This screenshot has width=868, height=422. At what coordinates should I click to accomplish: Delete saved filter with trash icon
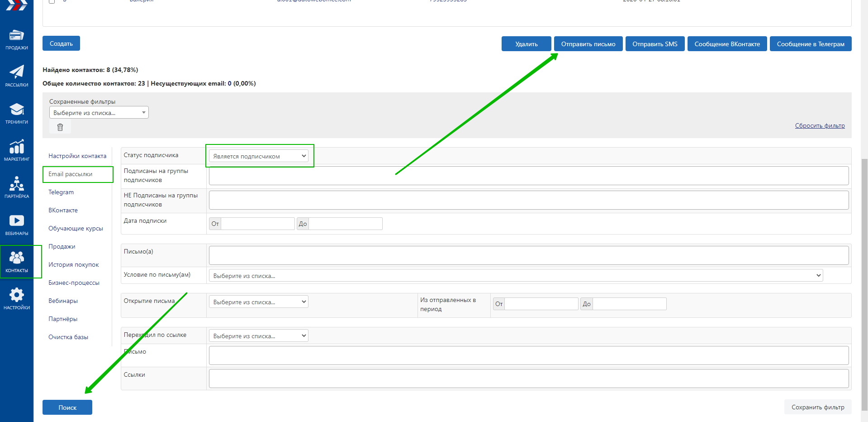tap(60, 127)
